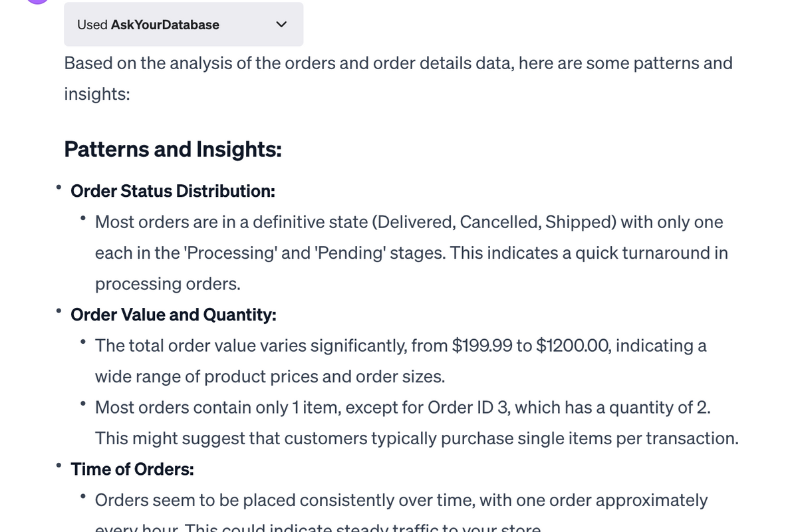Click the Order Value and Quantity title
This screenshot has width=798, height=532.
174,315
